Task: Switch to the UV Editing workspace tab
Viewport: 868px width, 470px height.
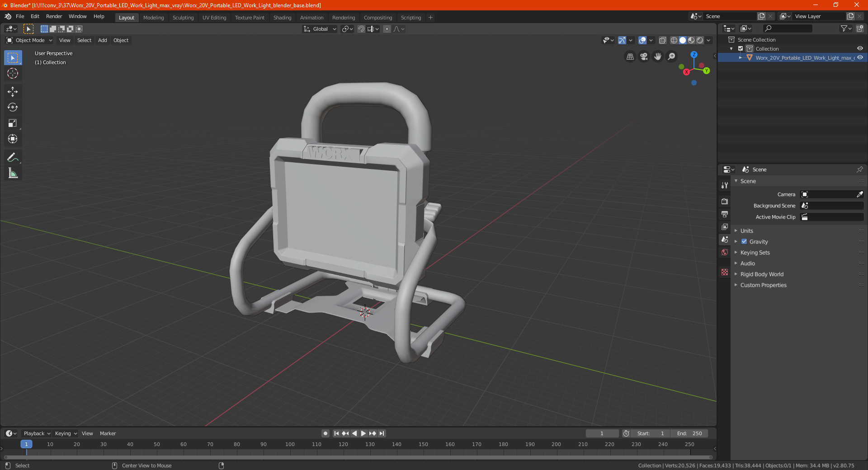Action: pyautogui.click(x=214, y=18)
